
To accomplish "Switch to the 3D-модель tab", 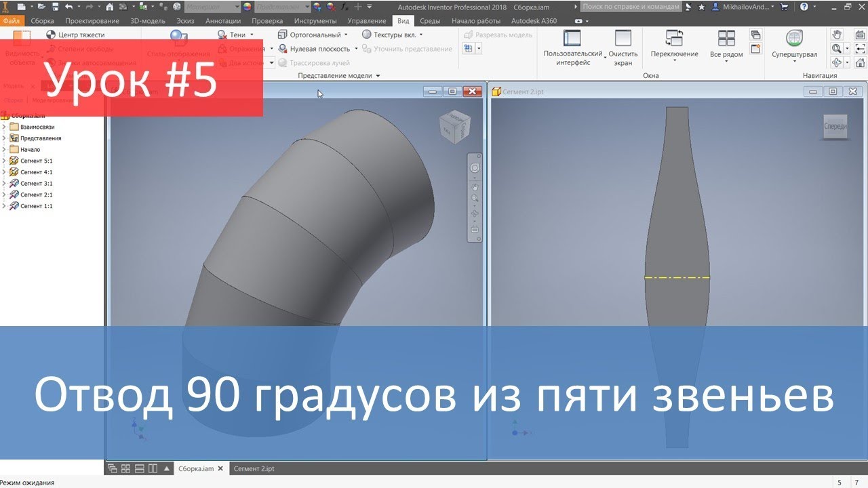I will click(x=147, y=21).
